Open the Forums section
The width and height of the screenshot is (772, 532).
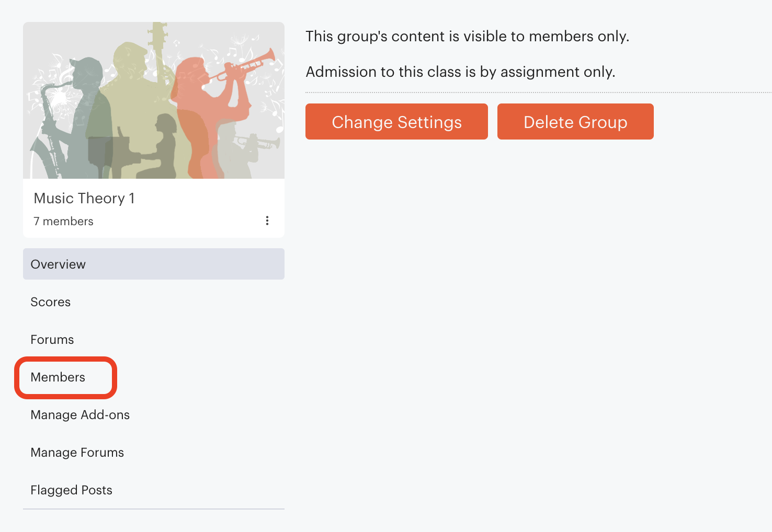(x=52, y=339)
